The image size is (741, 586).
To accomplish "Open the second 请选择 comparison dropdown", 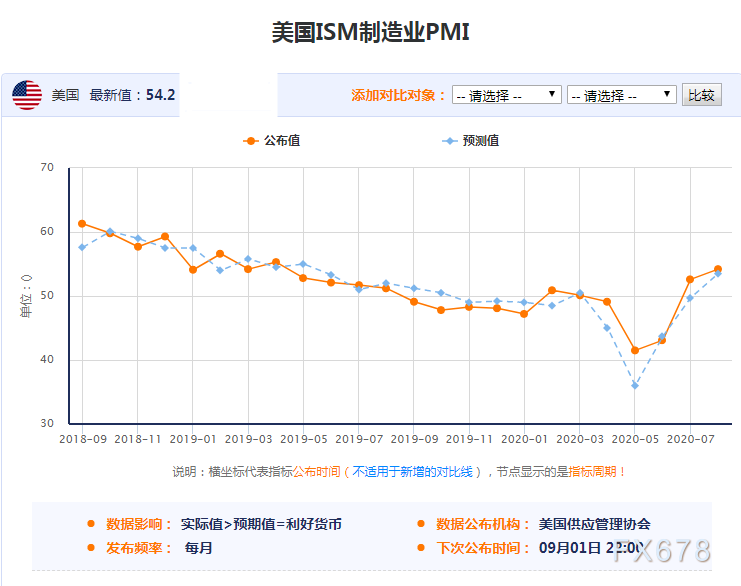I will 621,95.
